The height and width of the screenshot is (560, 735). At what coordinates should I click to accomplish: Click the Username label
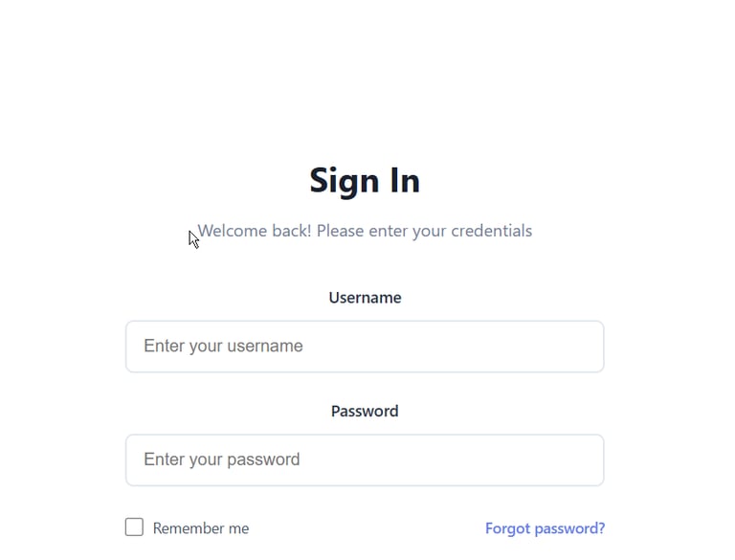[x=365, y=298]
